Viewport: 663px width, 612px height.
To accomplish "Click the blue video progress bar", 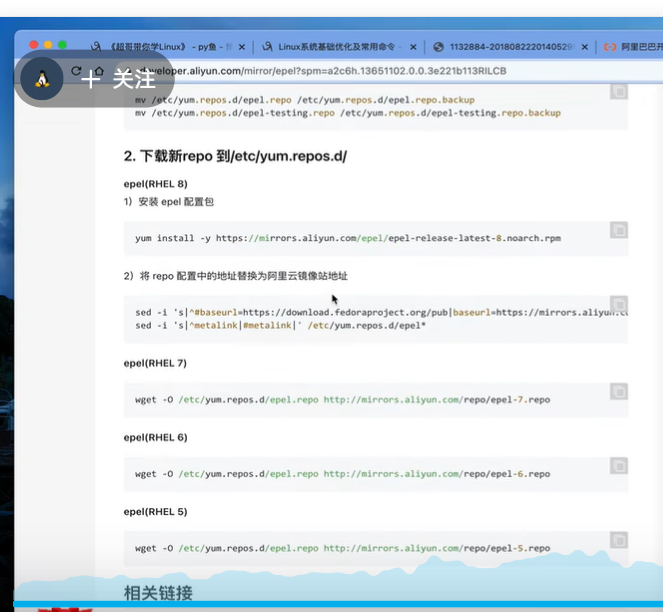I will [338, 604].
